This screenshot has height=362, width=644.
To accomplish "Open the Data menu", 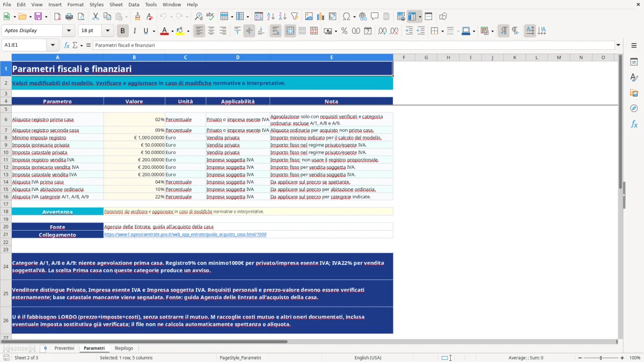I will point(134,4).
